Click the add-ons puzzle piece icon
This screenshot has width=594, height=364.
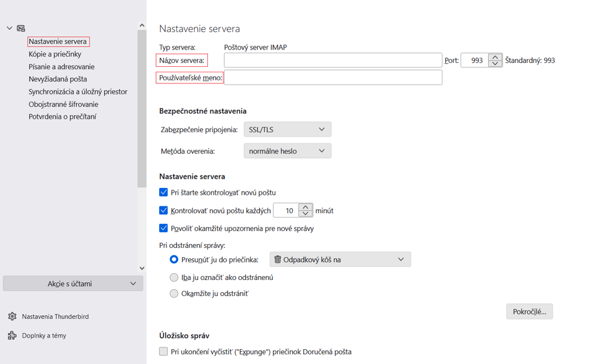[x=12, y=335]
